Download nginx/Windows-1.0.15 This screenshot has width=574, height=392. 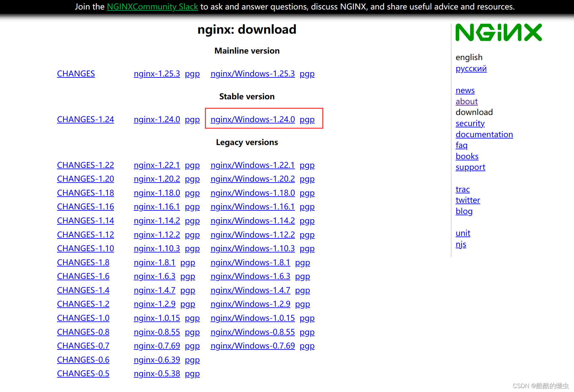point(253,318)
